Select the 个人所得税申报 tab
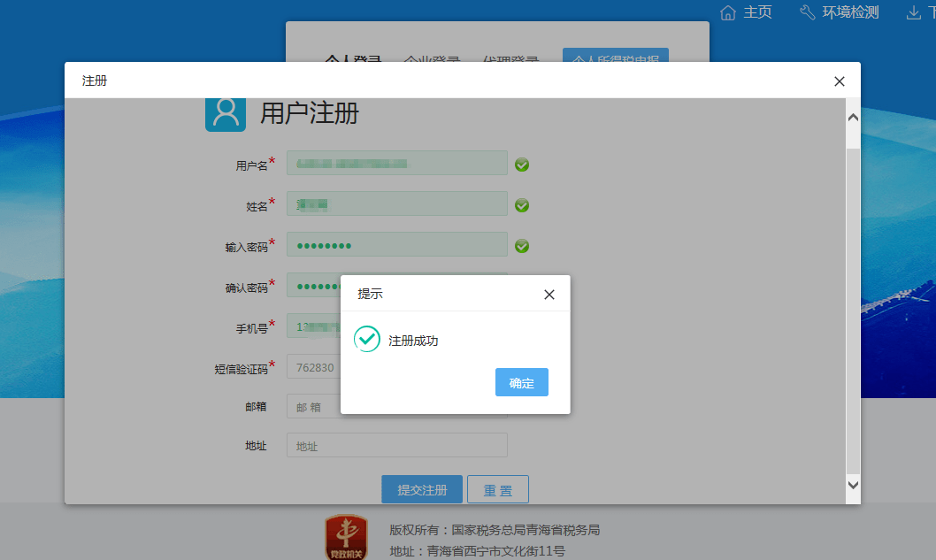Viewport: 936px width, 560px height. tap(615, 59)
